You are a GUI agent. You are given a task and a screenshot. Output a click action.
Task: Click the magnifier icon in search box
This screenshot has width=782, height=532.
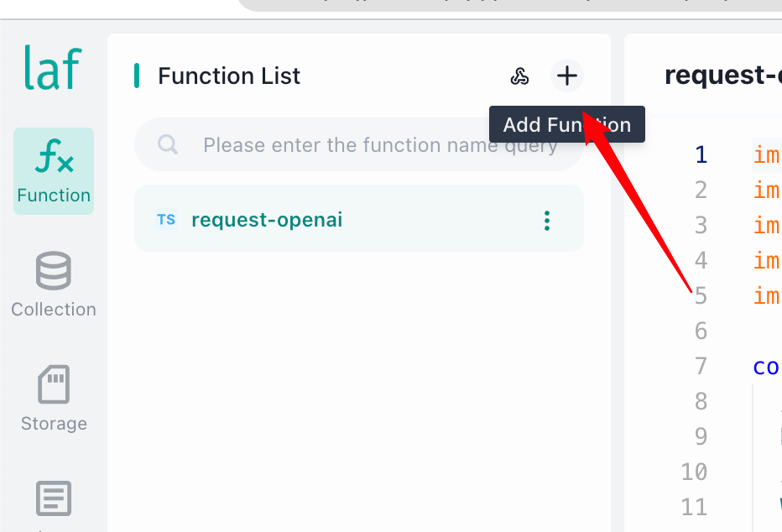click(168, 144)
